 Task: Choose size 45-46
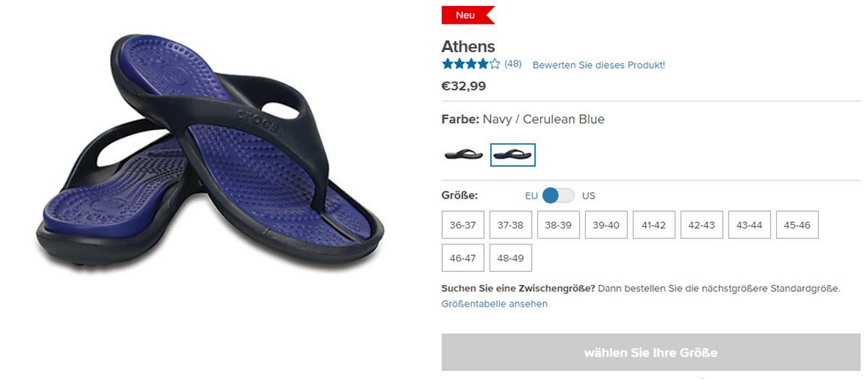coord(797,225)
